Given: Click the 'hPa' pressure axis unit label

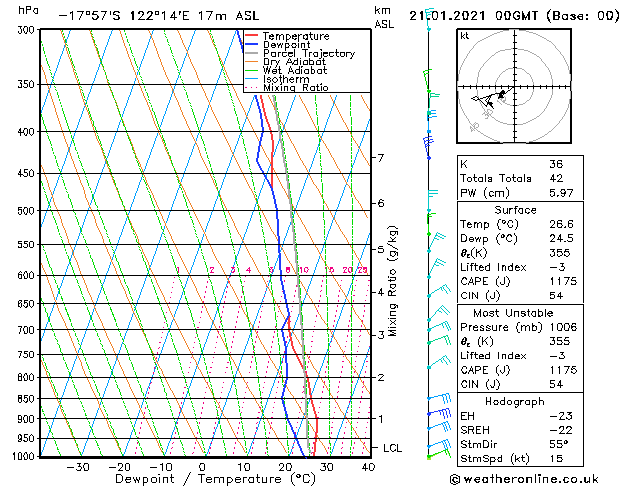Looking at the screenshot, I should [28, 10].
